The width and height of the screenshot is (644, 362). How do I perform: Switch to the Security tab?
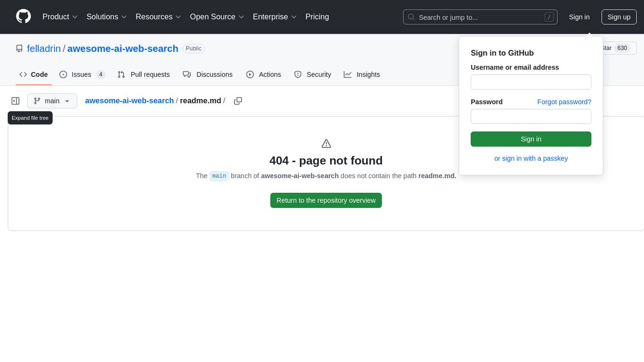tap(313, 74)
